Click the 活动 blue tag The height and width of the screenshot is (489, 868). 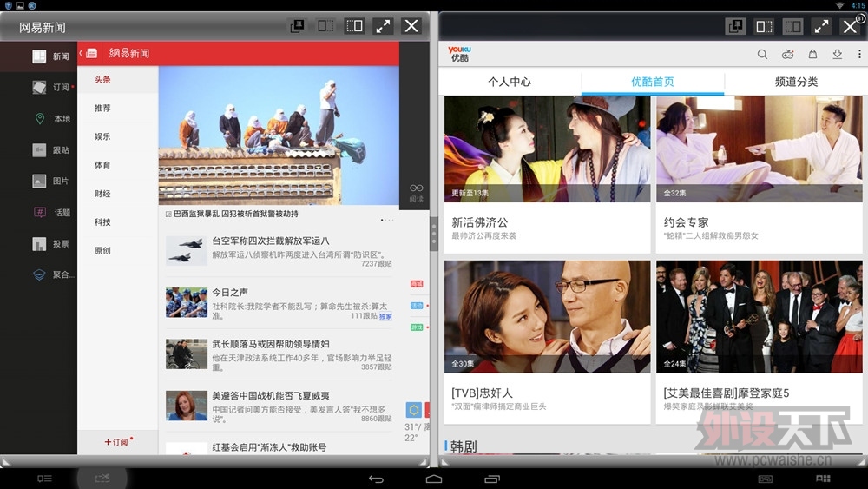pyautogui.click(x=417, y=306)
